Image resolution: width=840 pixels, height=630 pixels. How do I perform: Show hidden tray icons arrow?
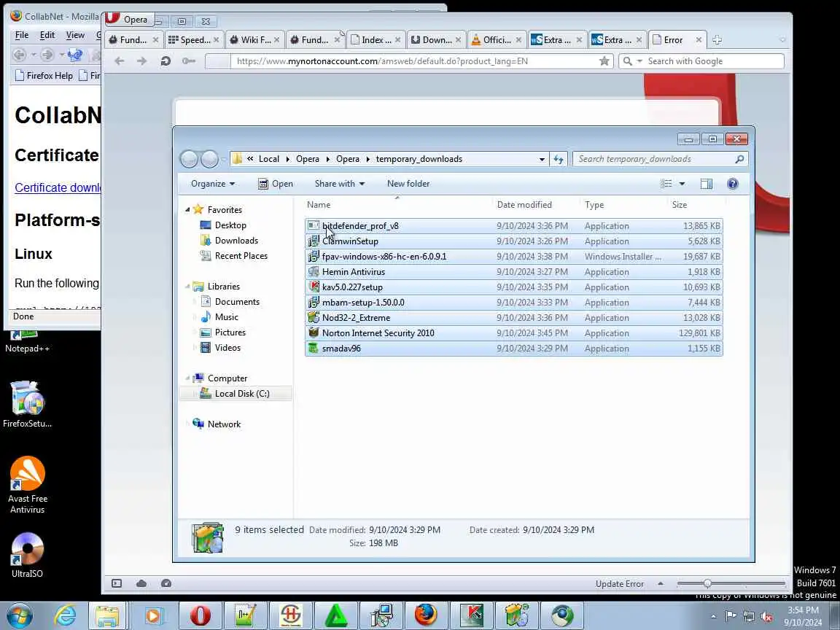713,617
